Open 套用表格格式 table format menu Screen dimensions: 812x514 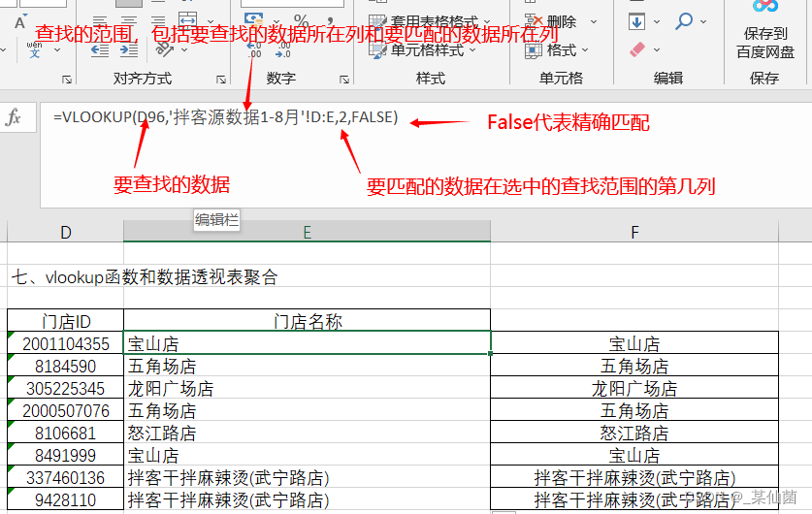[429, 21]
